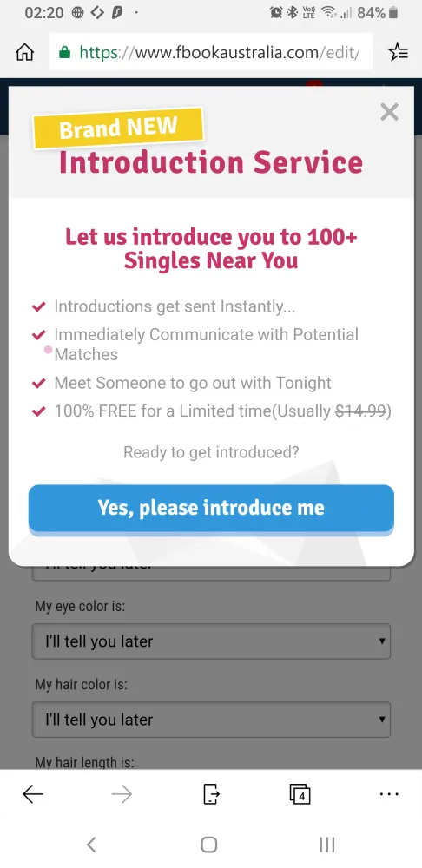
Task: Tap the Android home button
Action: (208, 845)
